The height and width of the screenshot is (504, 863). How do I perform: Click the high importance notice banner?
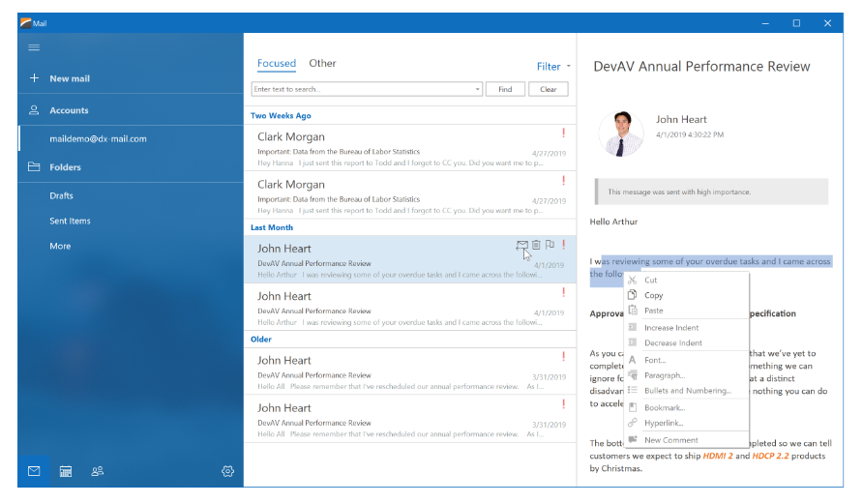[712, 193]
